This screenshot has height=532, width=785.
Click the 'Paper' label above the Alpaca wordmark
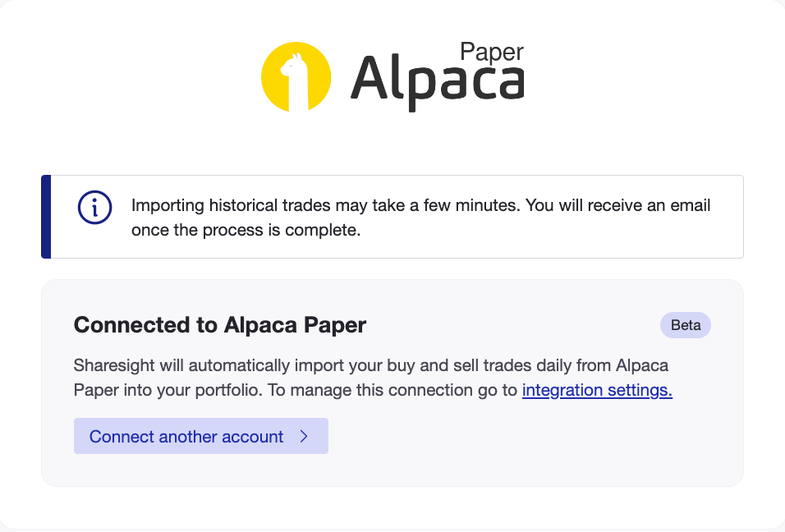coord(493,52)
